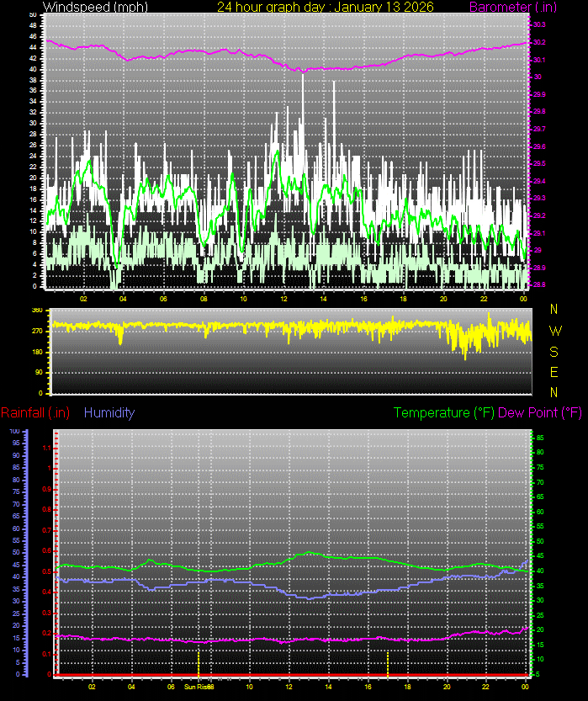
Task: Click the 'Rainfall (.in)' legend label
Action: click(x=35, y=412)
